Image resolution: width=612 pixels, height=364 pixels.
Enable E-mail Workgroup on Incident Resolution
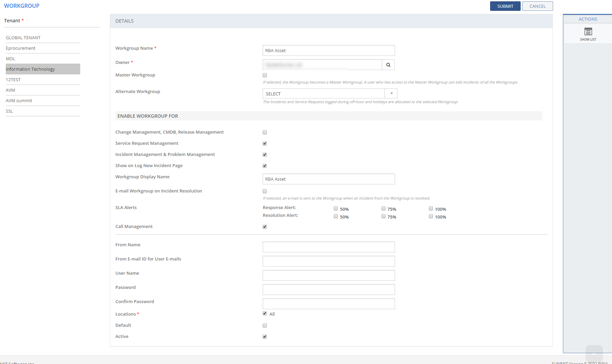265,191
